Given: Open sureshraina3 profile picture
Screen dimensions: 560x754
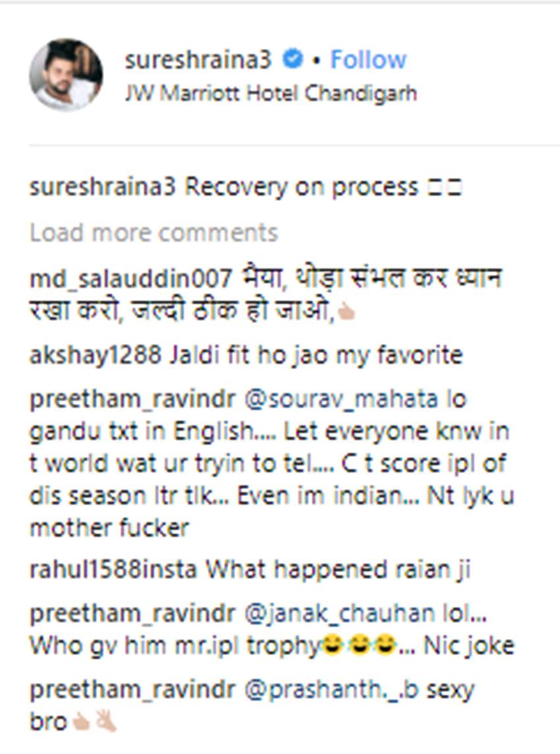Looking at the screenshot, I should pos(66,74).
